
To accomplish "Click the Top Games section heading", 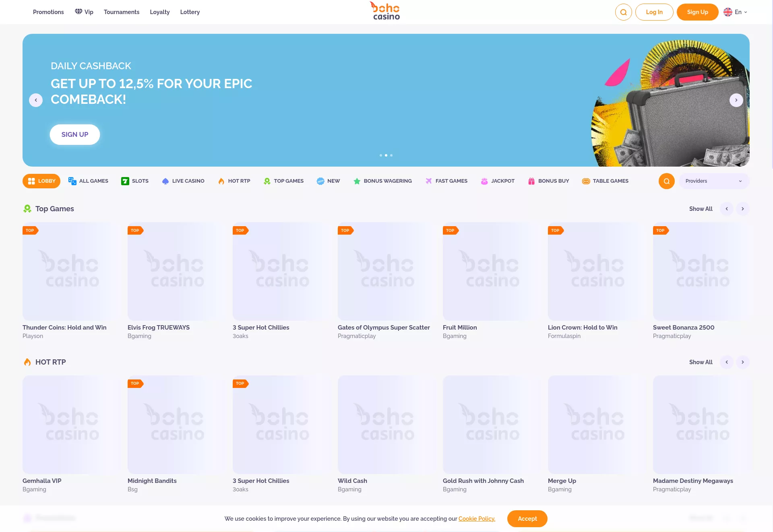I will click(x=55, y=209).
